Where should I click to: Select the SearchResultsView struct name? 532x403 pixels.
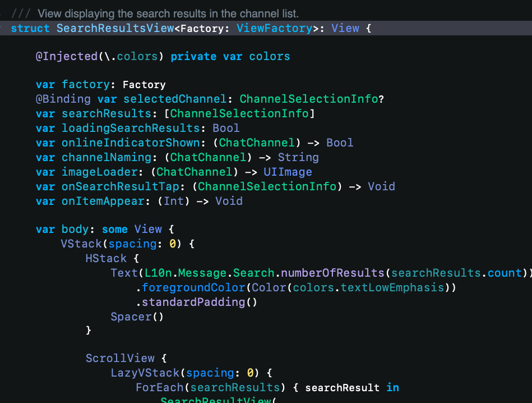(x=114, y=28)
